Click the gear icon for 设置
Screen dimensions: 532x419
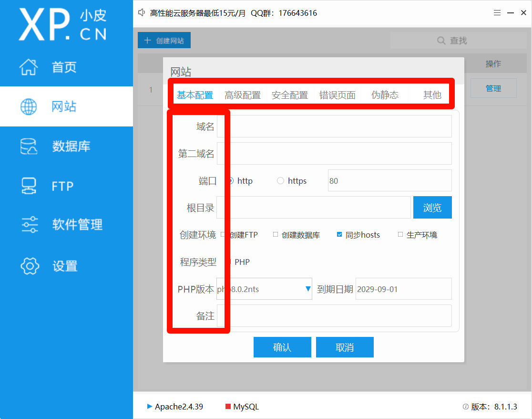[30, 266]
